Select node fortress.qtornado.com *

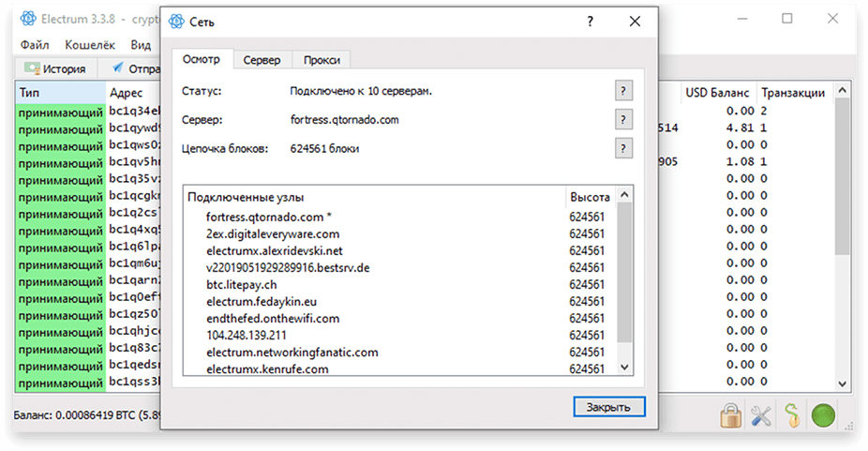(269, 218)
